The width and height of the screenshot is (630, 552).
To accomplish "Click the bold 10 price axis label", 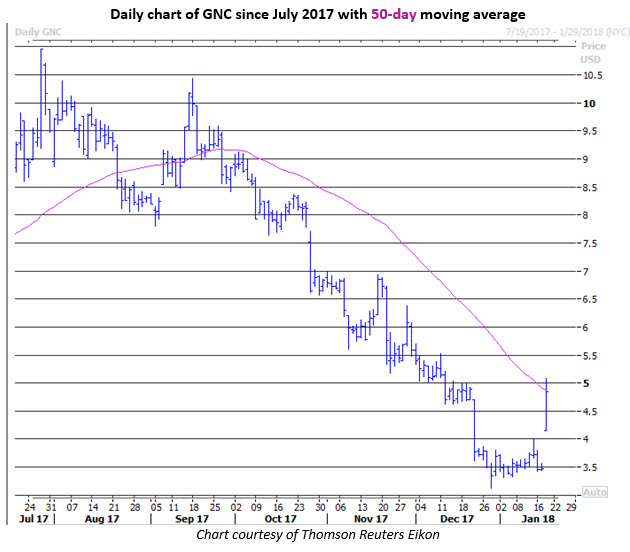I will [589, 103].
